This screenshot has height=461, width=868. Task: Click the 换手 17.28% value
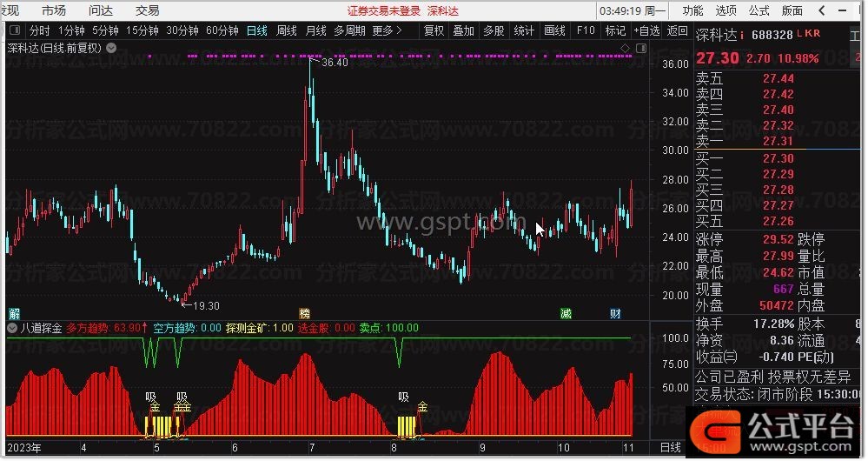(x=774, y=324)
